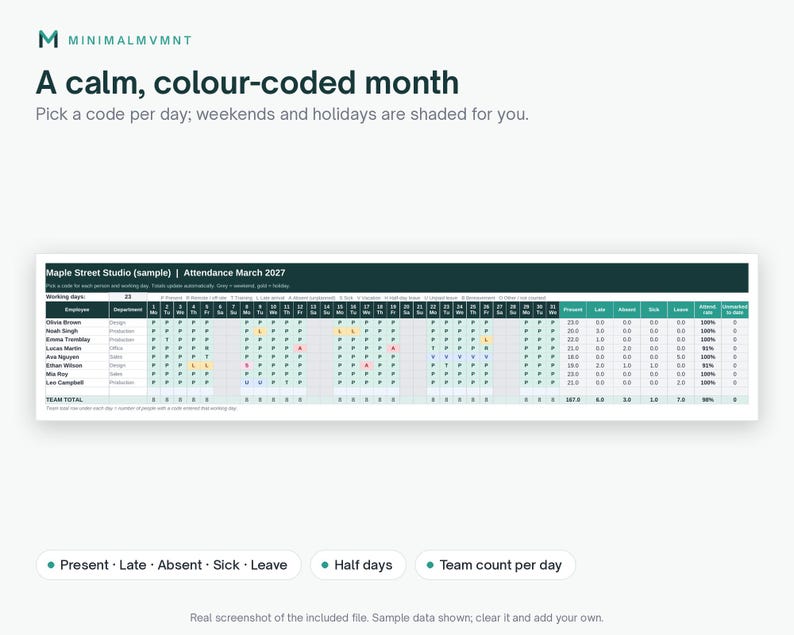
Task: Click Lucas Martin's Absent total 2.0
Action: coord(627,348)
